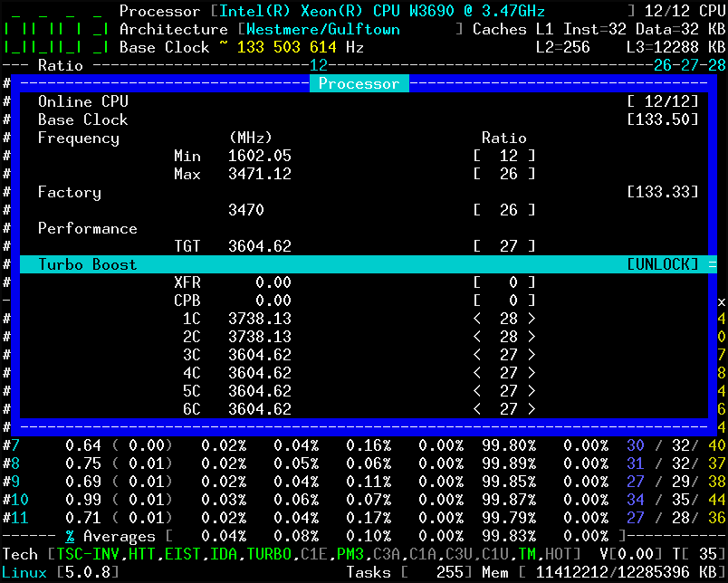Select the Factory [133.33] clock value
The image size is (728, 583).
(663, 192)
